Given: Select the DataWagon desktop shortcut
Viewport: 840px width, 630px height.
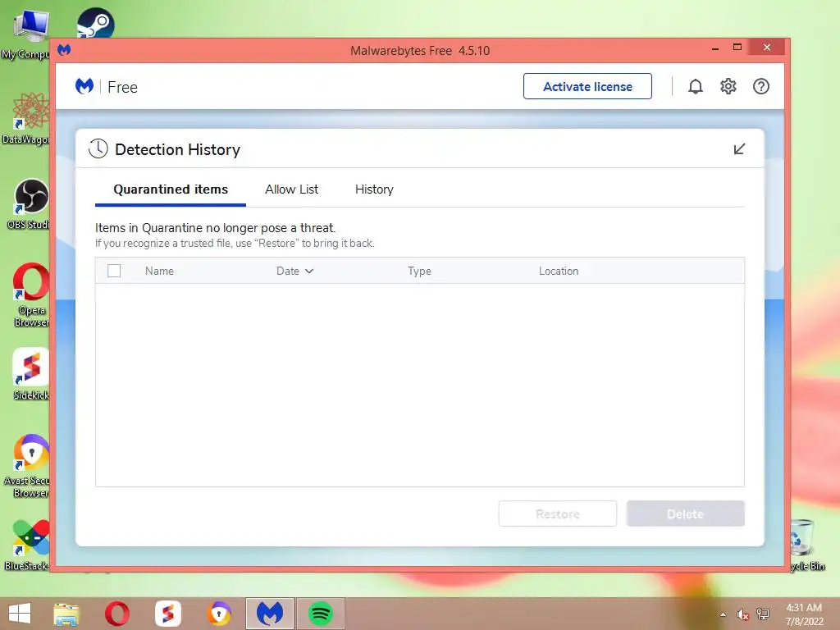Looking at the screenshot, I should (27, 119).
